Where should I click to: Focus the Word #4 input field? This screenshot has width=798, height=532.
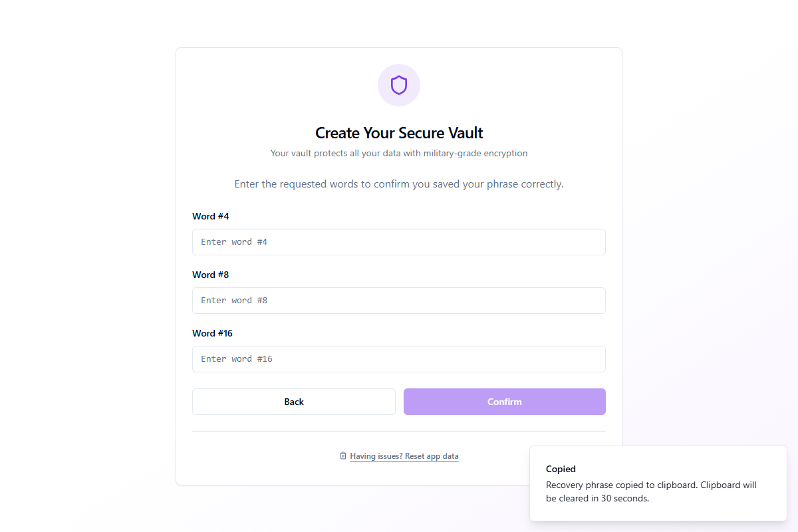tap(399, 242)
